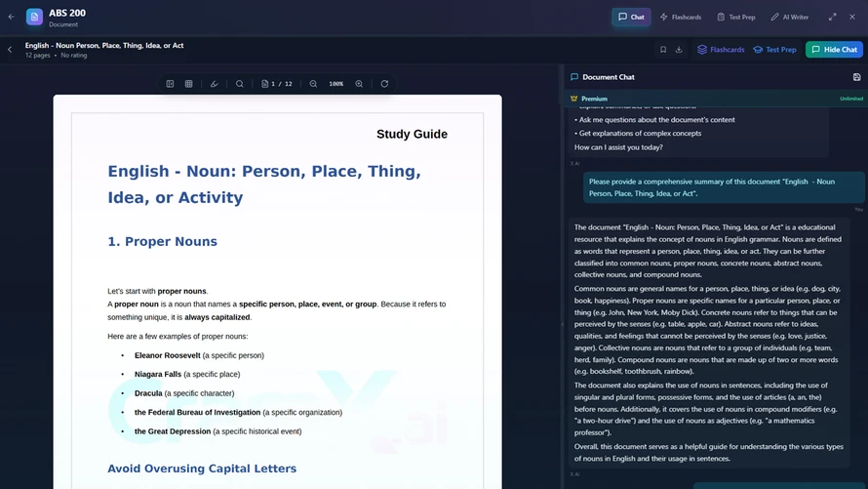Close the document viewer

point(852,17)
